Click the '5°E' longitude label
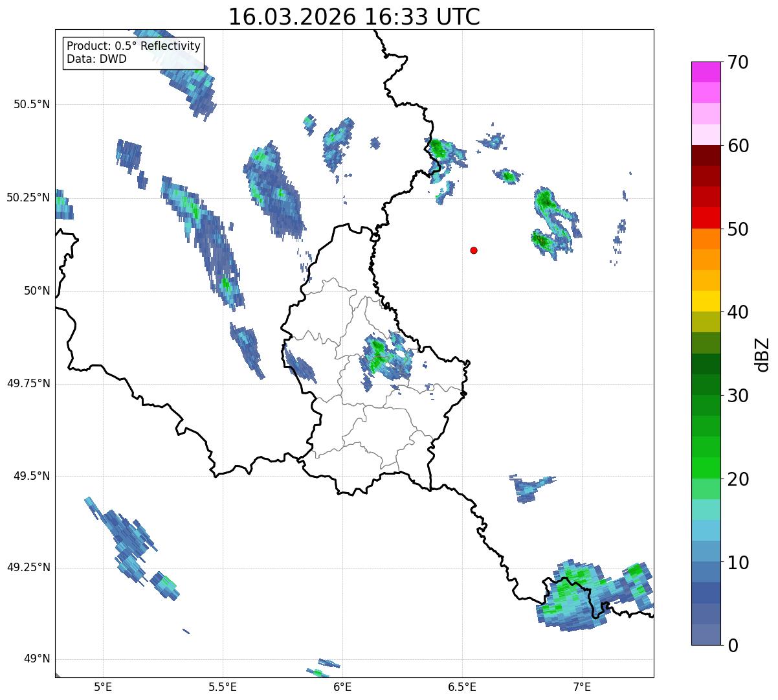The width and height of the screenshot is (778, 700). [x=103, y=687]
